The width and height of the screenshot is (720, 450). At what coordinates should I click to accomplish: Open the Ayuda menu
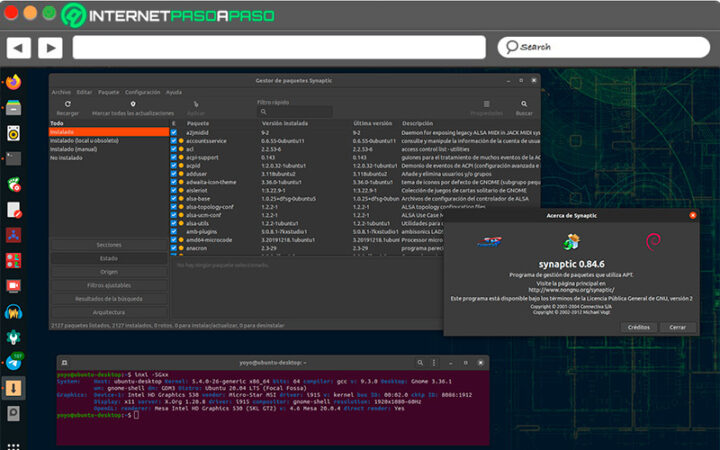pyautogui.click(x=174, y=92)
